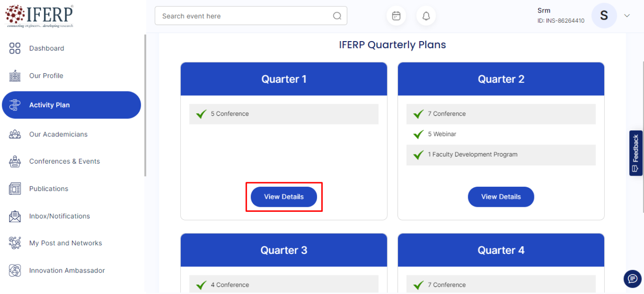Click the Our Profile building icon

15,76
